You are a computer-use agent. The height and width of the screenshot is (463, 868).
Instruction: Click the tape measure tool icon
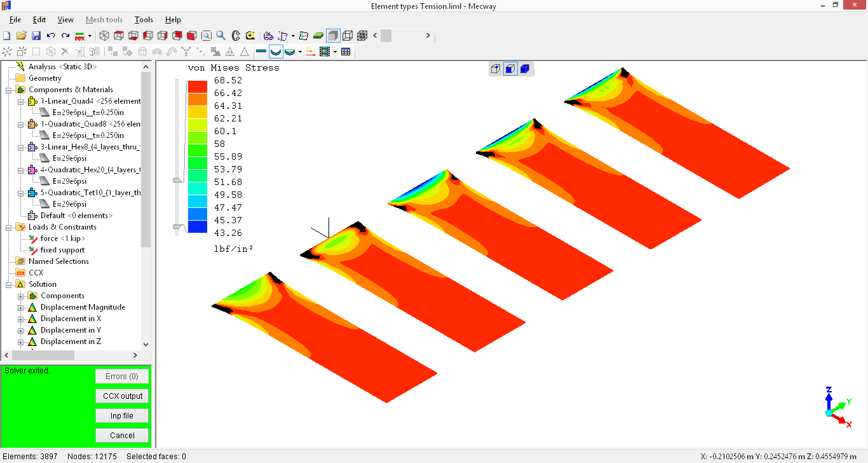(x=250, y=36)
